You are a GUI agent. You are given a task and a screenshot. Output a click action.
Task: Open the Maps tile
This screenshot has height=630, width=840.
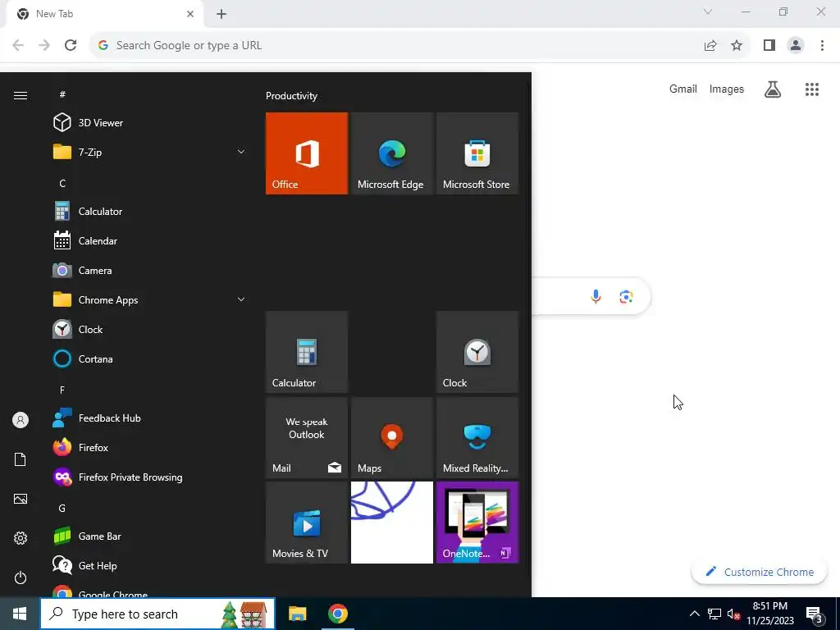click(391, 437)
